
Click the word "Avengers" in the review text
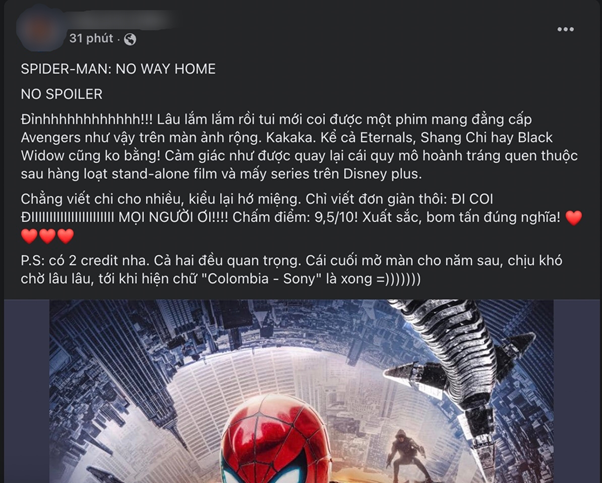pyautogui.click(x=50, y=137)
